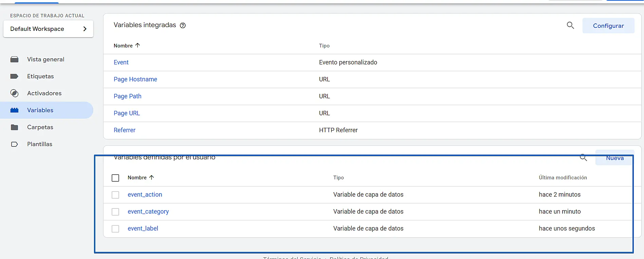
Task: Check the event_action variable checkbox
Action: (x=115, y=195)
